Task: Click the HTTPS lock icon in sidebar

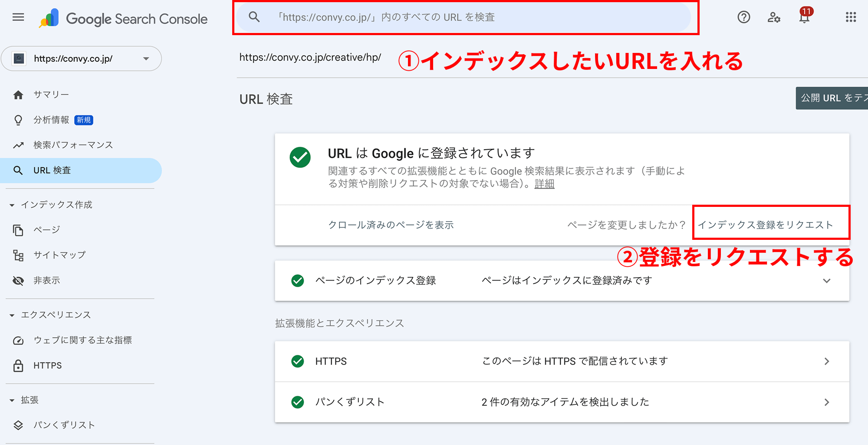Action: (x=18, y=365)
